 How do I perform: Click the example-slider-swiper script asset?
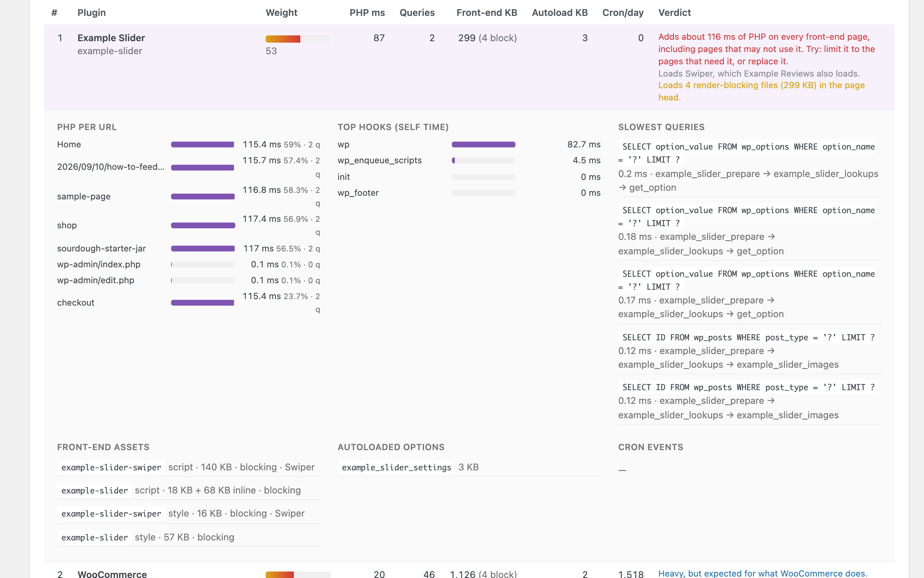coord(189,467)
